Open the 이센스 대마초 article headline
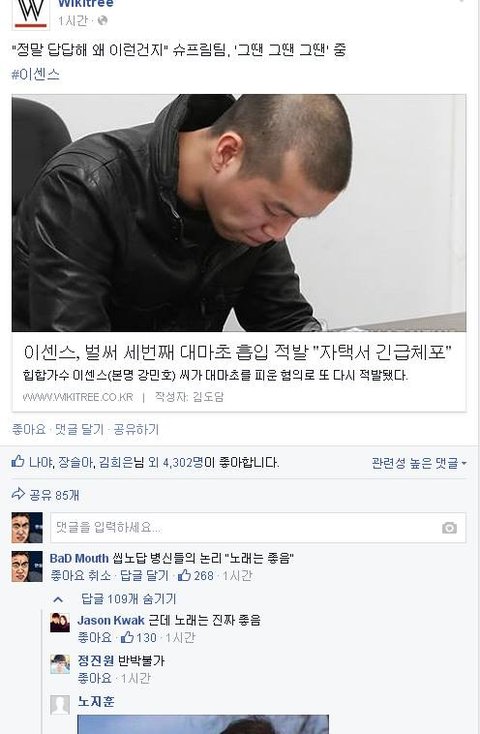This screenshot has height=734, width=480. pos(237,352)
